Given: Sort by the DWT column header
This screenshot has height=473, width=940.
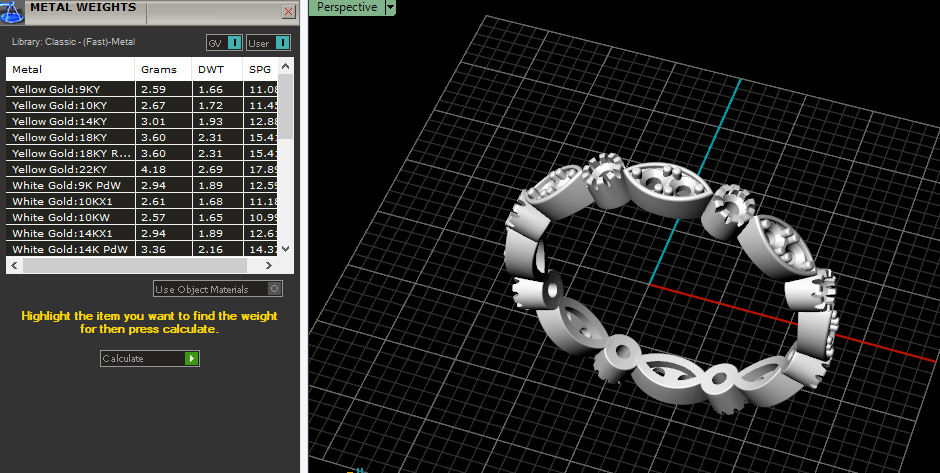Looking at the screenshot, I should tap(217, 70).
